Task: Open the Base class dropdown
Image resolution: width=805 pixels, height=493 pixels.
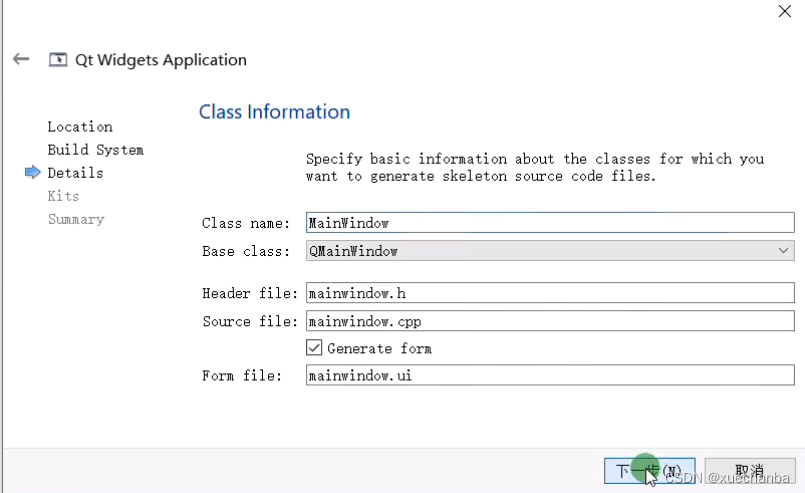Action: (550, 251)
